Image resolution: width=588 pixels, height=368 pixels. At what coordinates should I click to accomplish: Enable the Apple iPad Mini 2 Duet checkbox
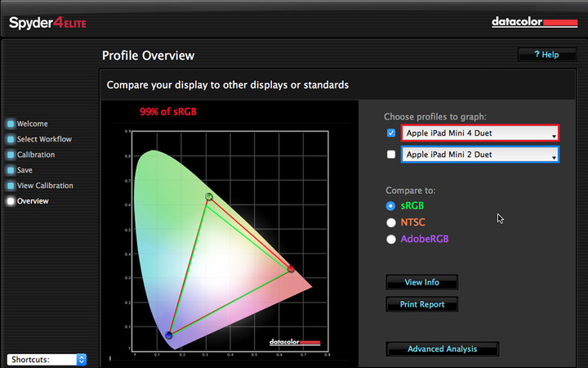pos(391,155)
